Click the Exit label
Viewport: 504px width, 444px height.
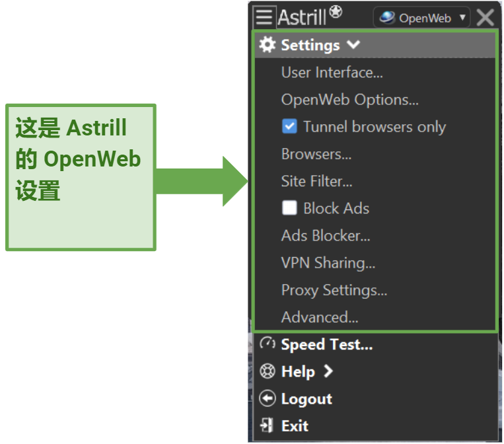click(295, 426)
